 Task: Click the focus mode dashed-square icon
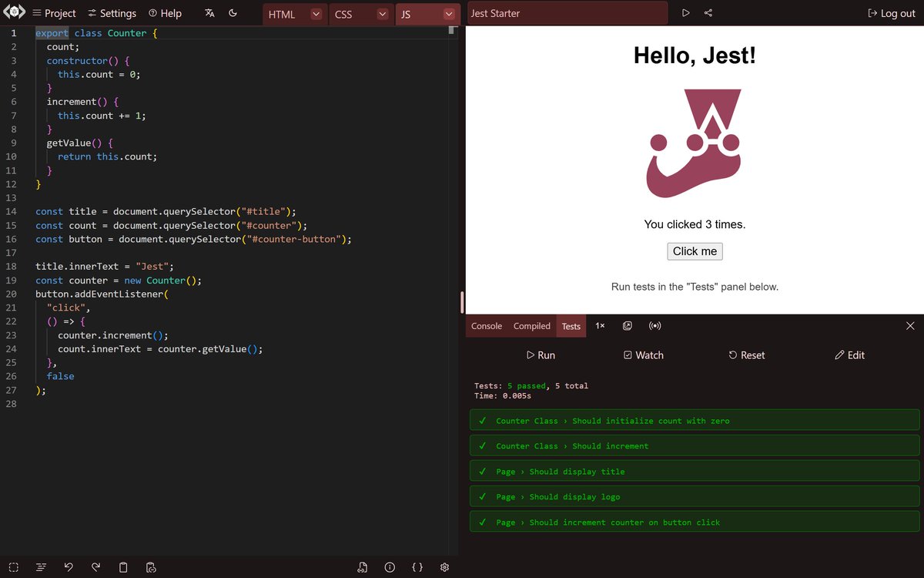[x=13, y=567]
